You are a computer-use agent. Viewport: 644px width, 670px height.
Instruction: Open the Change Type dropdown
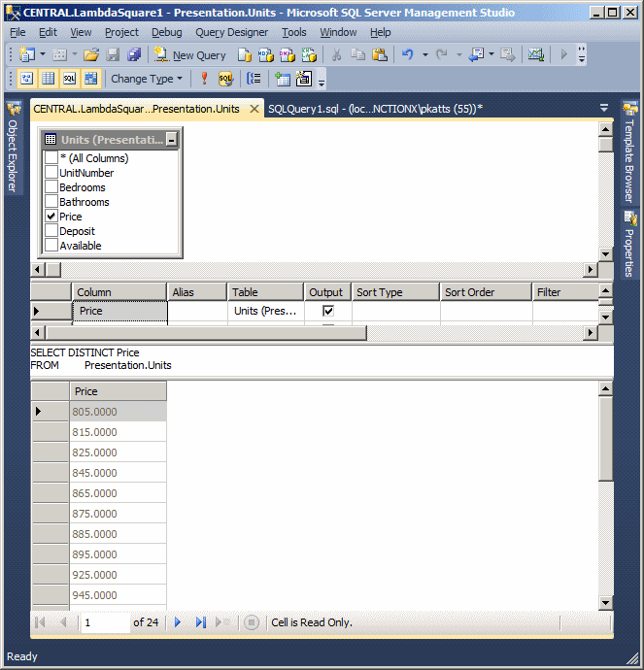[x=146, y=79]
